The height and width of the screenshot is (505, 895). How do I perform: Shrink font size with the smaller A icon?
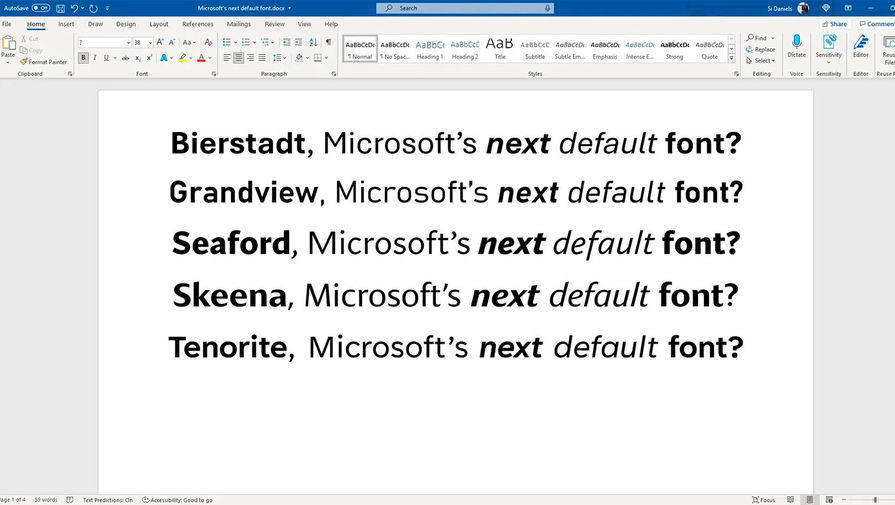pos(172,42)
